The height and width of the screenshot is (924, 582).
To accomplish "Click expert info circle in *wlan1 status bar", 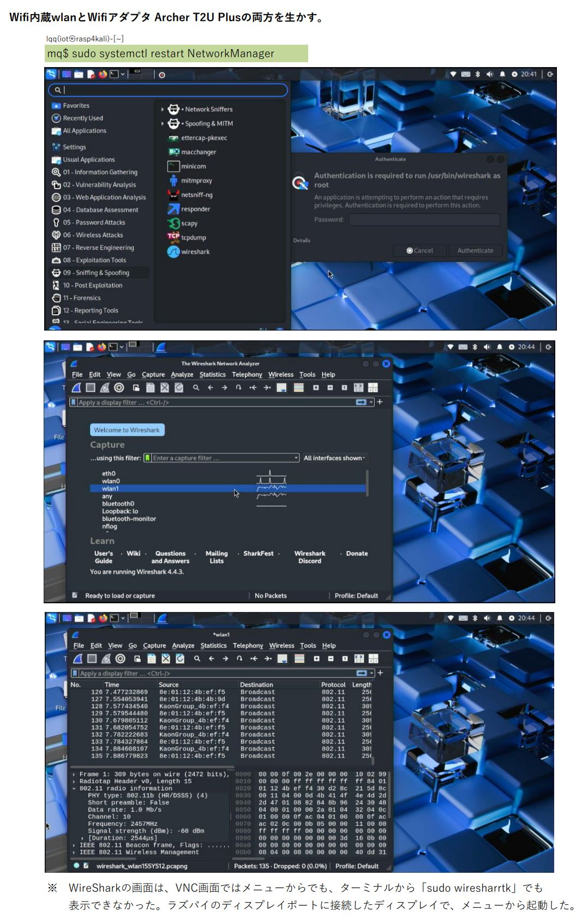I will [x=76, y=866].
